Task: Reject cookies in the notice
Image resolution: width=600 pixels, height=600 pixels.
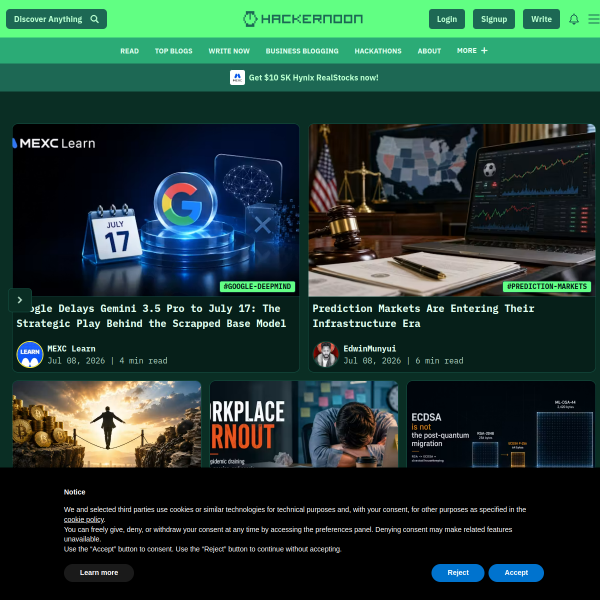Action: 458,572
